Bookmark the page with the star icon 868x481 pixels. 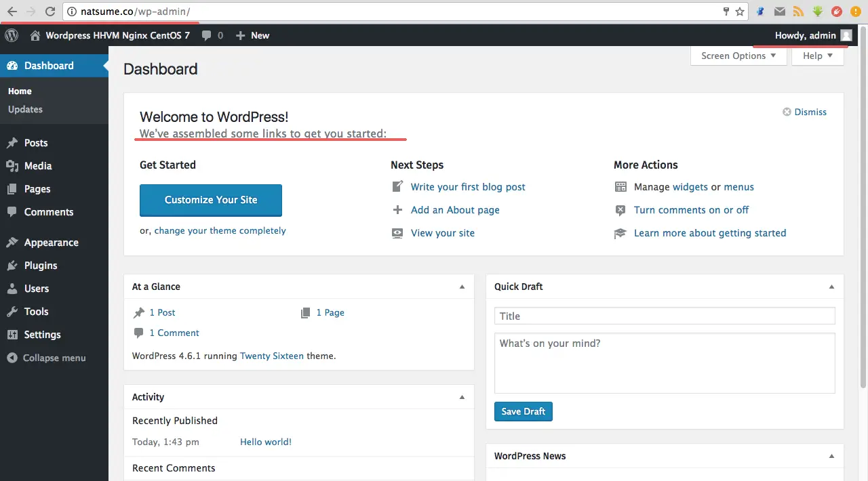740,12
